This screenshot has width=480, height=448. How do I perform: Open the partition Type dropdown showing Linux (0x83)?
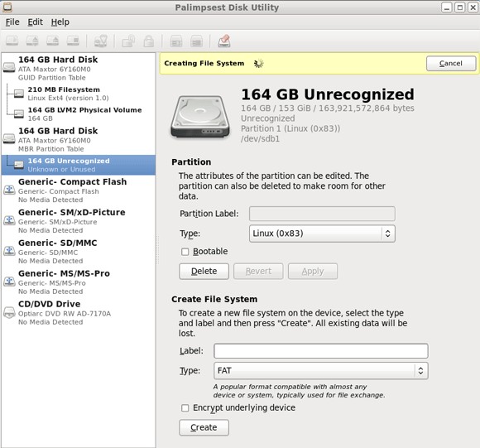(322, 234)
